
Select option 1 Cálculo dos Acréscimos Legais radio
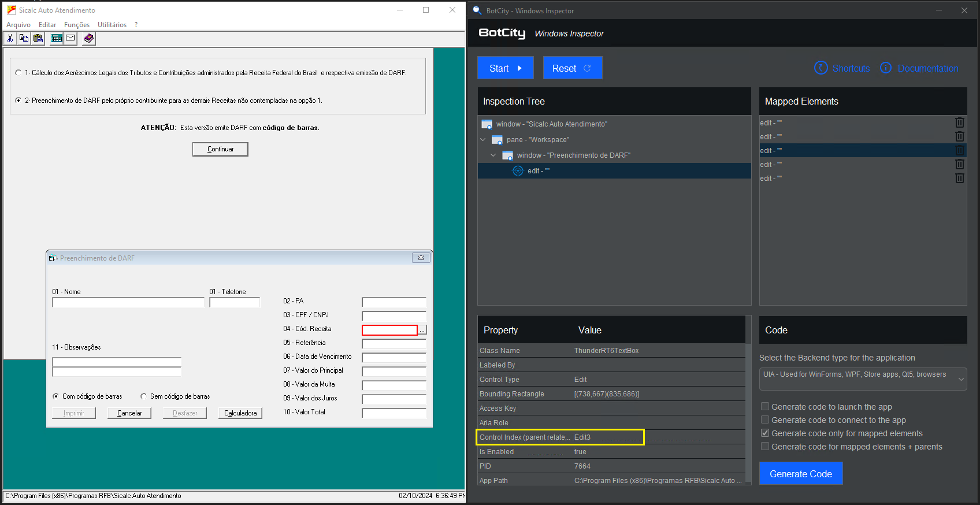click(18, 73)
